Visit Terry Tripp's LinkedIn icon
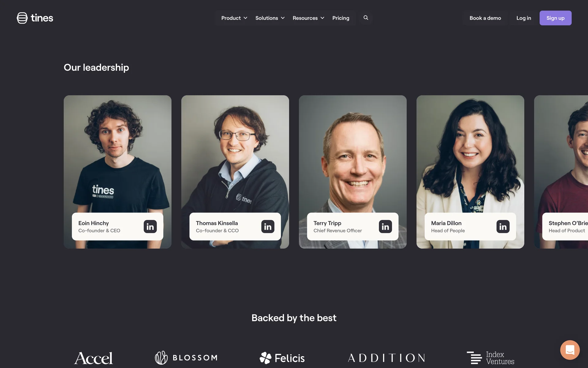The width and height of the screenshot is (588, 368). 385,227
